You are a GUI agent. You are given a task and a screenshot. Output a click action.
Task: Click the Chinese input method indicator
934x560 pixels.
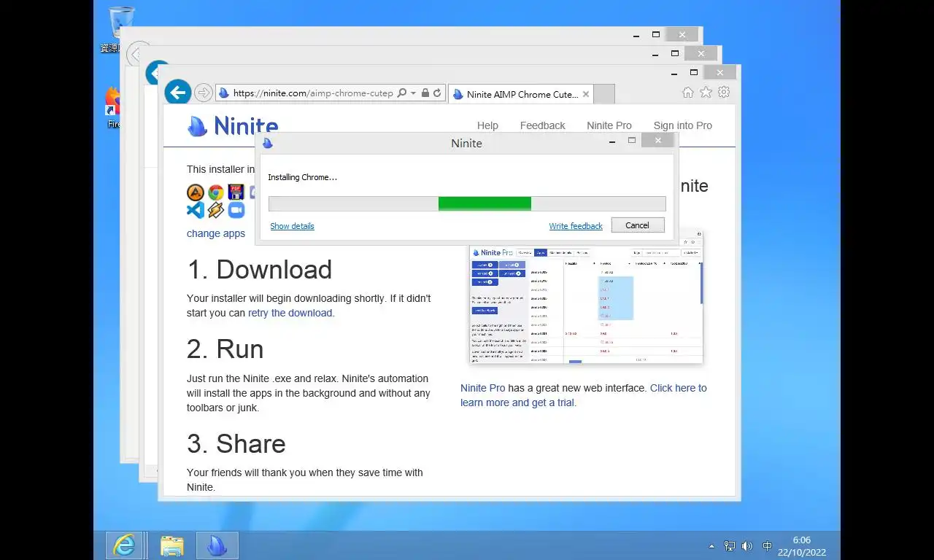767,546
